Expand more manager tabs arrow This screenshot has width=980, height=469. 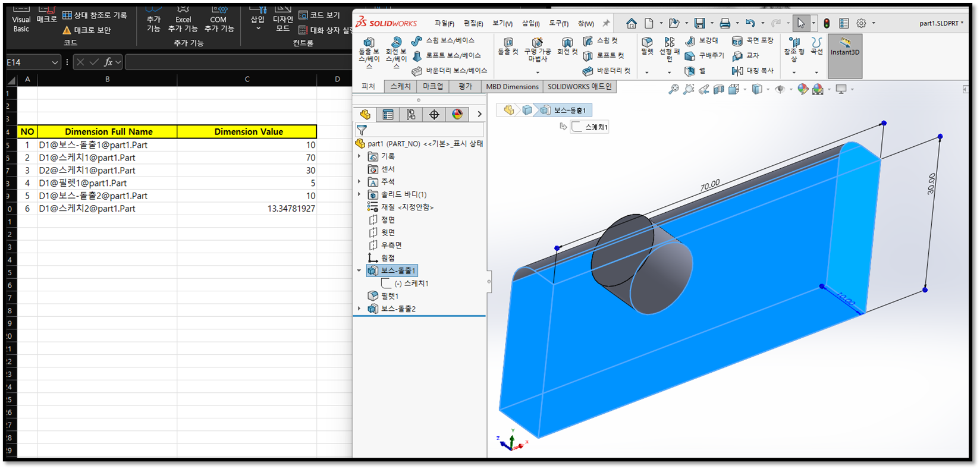[479, 114]
